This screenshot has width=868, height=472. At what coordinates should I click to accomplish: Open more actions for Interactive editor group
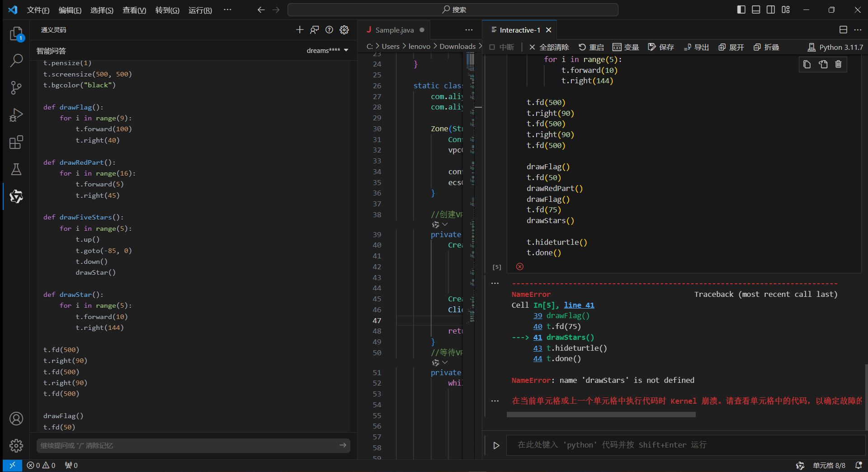point(858,30)
